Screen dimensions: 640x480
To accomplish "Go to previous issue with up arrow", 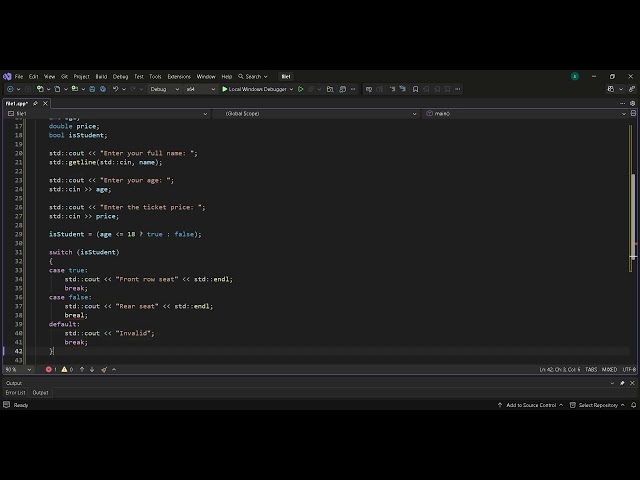I will pos(82,369).
